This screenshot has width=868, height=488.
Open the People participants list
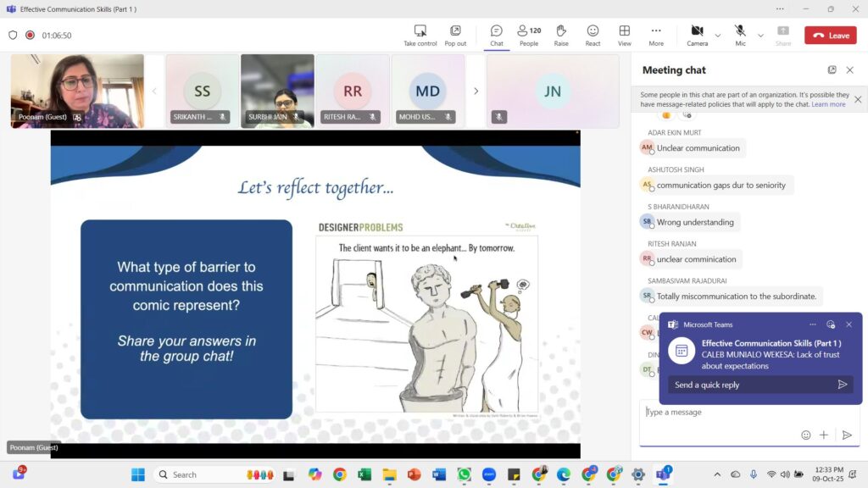529,31
